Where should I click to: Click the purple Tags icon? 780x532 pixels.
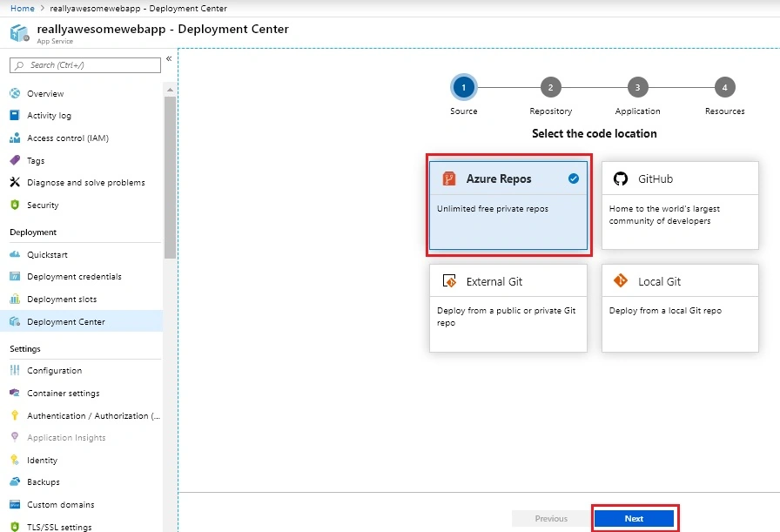pyautogui.click(x=15, y=160)
